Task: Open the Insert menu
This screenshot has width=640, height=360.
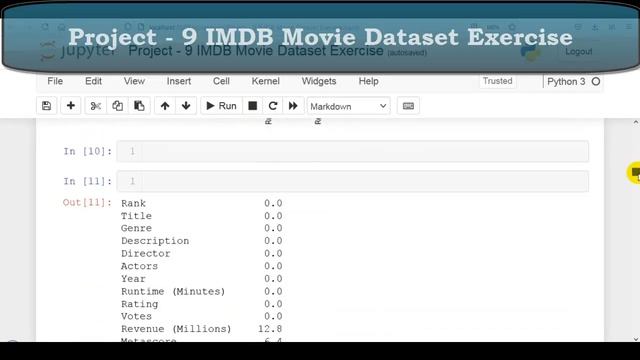Action: (x=179, y=81)
